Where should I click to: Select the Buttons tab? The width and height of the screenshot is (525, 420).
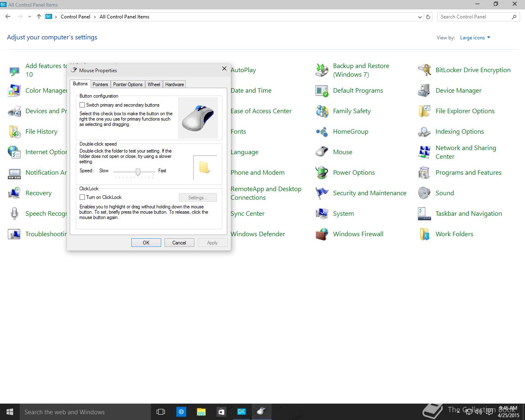[x=80, y=84]
